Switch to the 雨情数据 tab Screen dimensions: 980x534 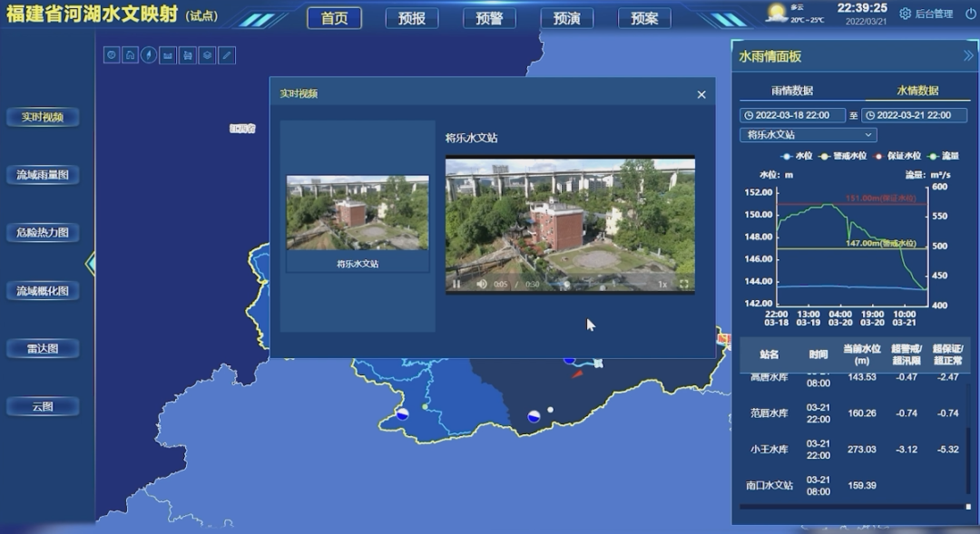coord(792,91)
